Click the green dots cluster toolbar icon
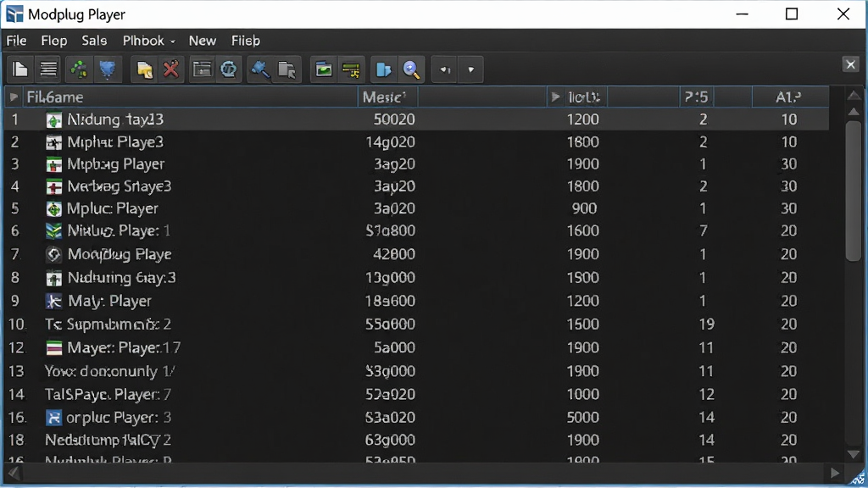 (79, 69)
